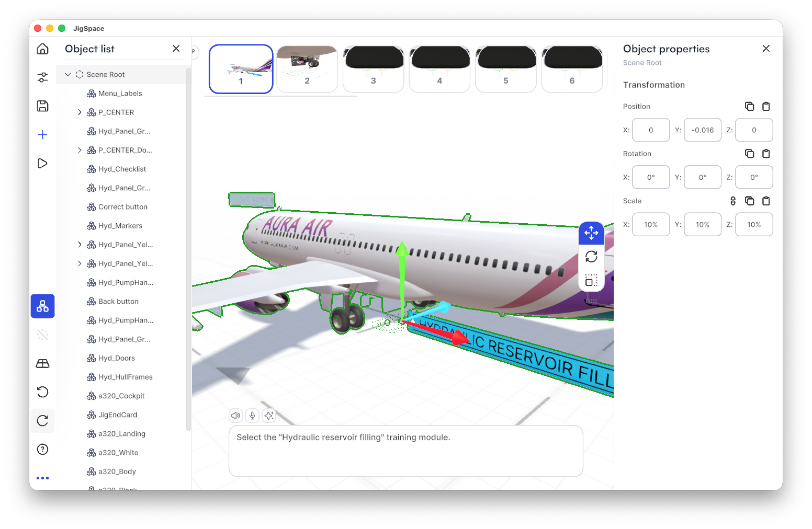Select the Hyd_Checklist object
Viewport: 812px width, 529px height.
click(123, 169)
